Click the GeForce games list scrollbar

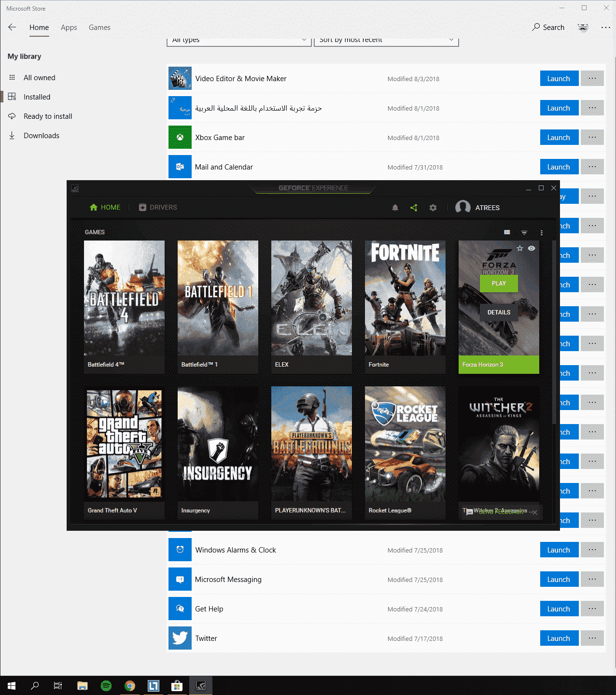click(554, 333)
